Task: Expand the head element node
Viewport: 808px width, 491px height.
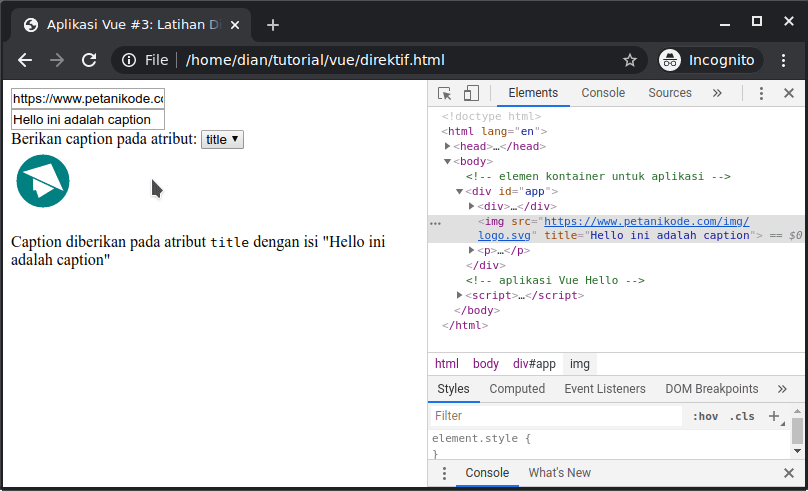Action: coord(448,146)
